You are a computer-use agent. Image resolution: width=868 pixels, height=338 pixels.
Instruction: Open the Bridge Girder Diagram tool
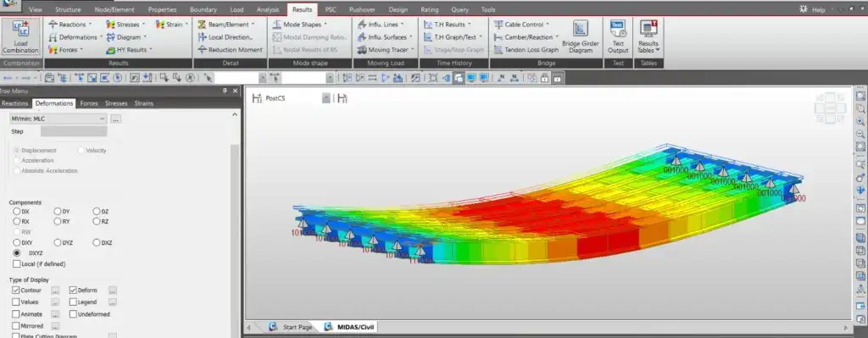580,37
